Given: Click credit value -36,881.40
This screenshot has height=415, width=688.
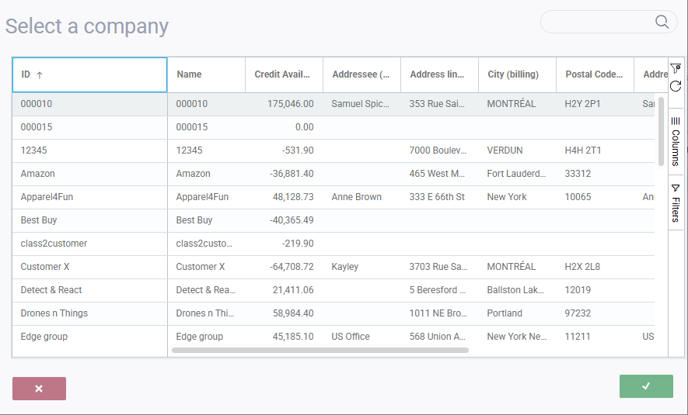Looking at the screenshot, I should 292,174.
